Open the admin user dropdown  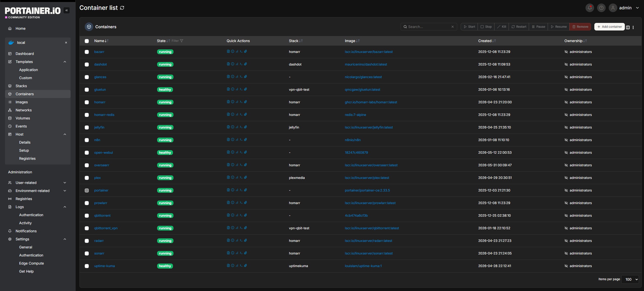pyautogui.click(x=624, y=8)
